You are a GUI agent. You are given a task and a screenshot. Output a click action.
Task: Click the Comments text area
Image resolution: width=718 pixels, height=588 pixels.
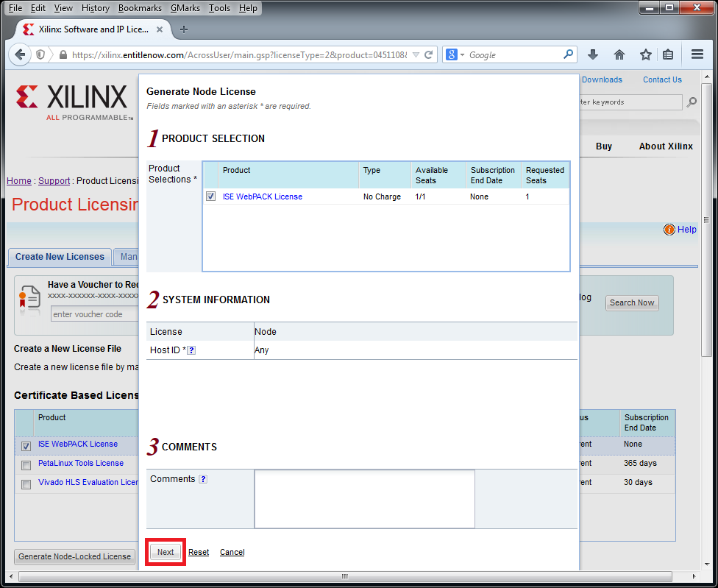364,499
